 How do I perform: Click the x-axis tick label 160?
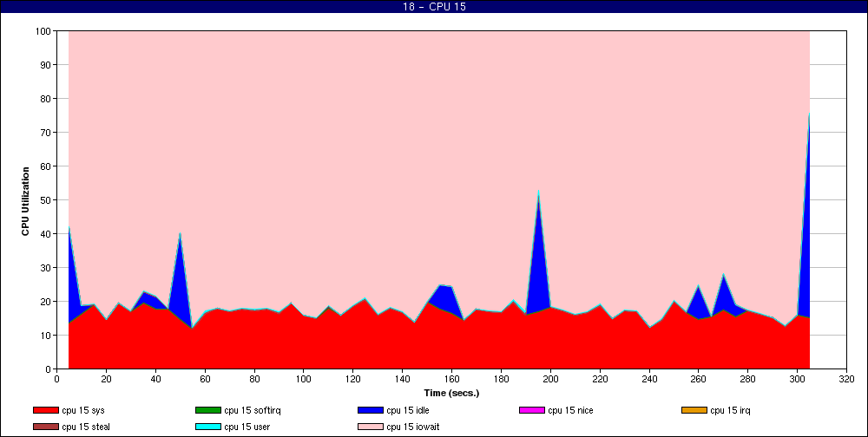[x=451, y=379]
